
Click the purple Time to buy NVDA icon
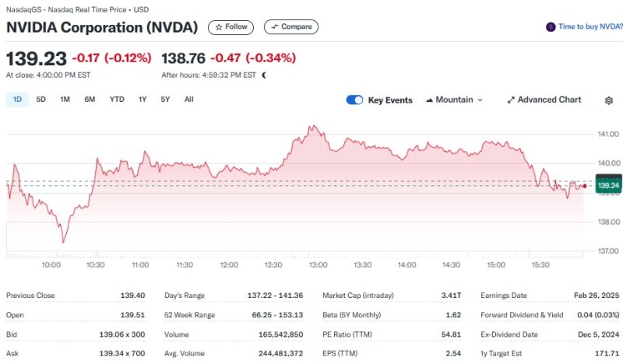[551, 27]
